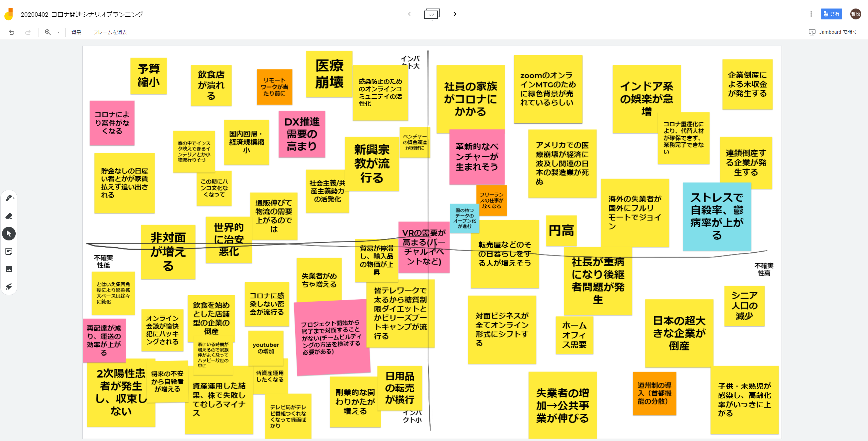Select the Eraser tool

point(9,216)
